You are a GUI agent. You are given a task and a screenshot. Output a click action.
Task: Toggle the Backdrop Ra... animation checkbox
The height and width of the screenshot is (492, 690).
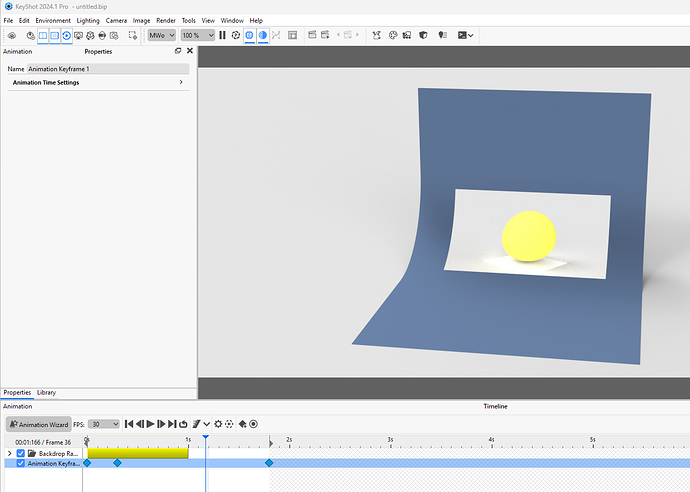(x=21, y=453)
